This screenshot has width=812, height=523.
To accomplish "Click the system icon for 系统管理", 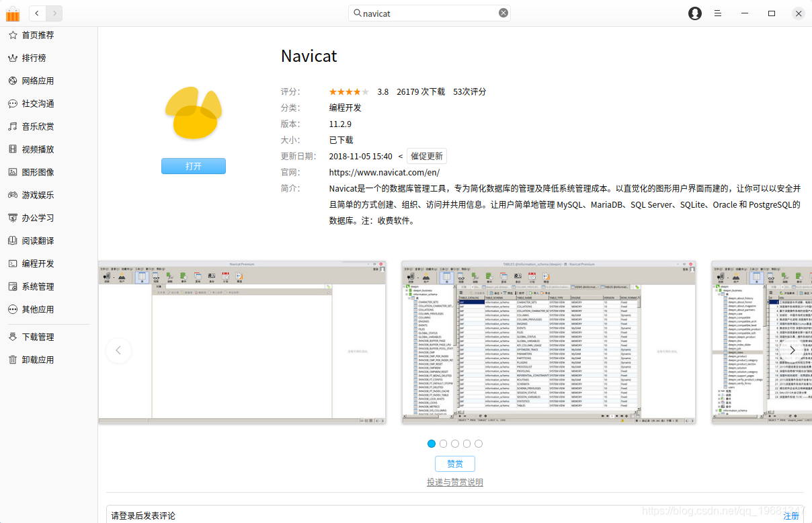I will click(12, 286).
